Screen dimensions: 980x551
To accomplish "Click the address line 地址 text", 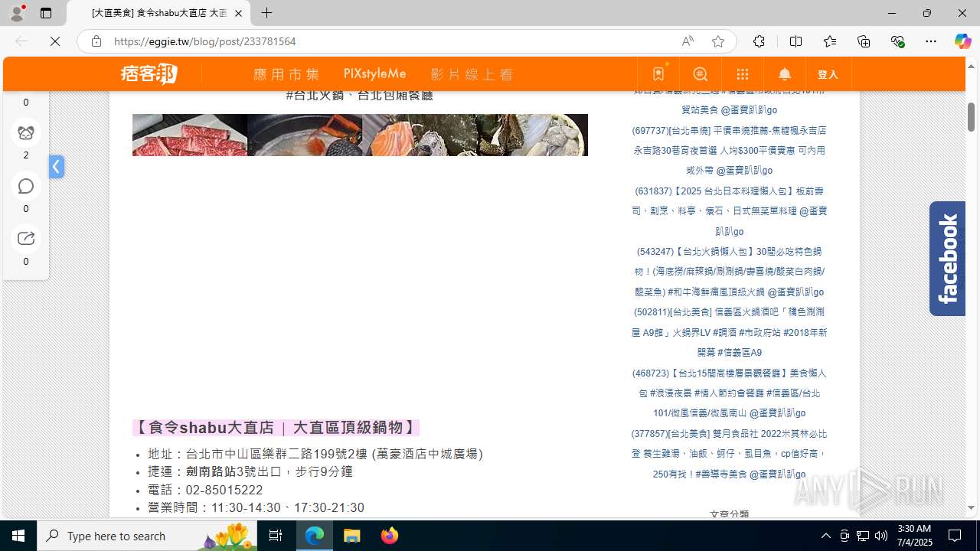I will pos(315,454).
